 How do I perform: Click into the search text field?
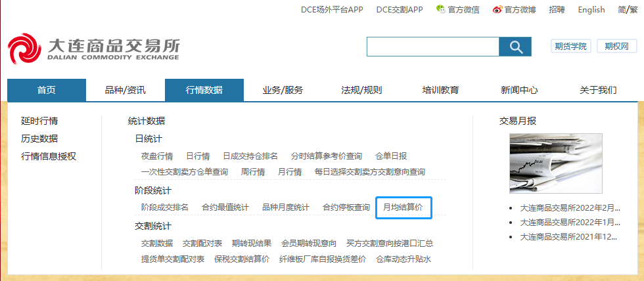coord(432,47)
